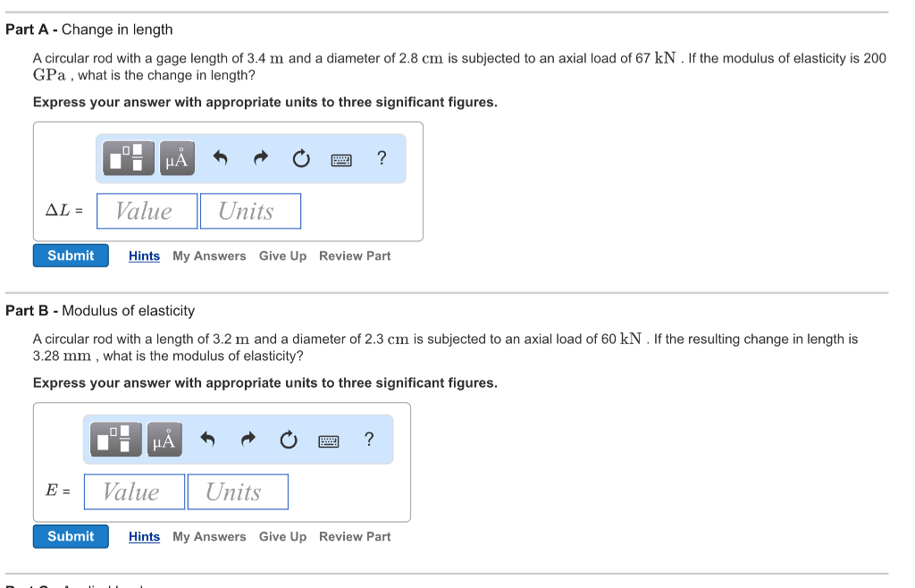Undo last entry in Part B toolbar

207,440
